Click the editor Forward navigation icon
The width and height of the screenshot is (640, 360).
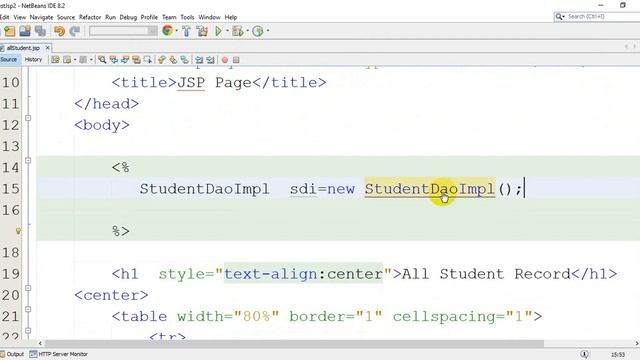click(83, 60)
